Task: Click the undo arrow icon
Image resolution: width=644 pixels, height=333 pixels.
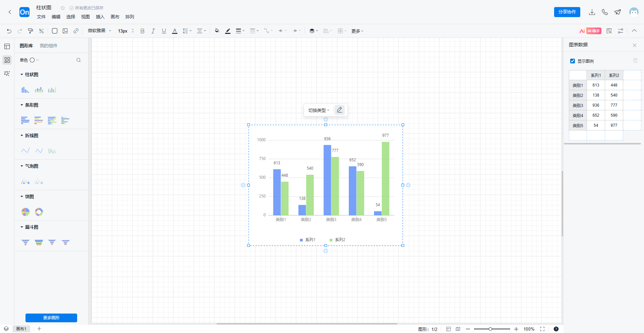Action: click(9, 31)
